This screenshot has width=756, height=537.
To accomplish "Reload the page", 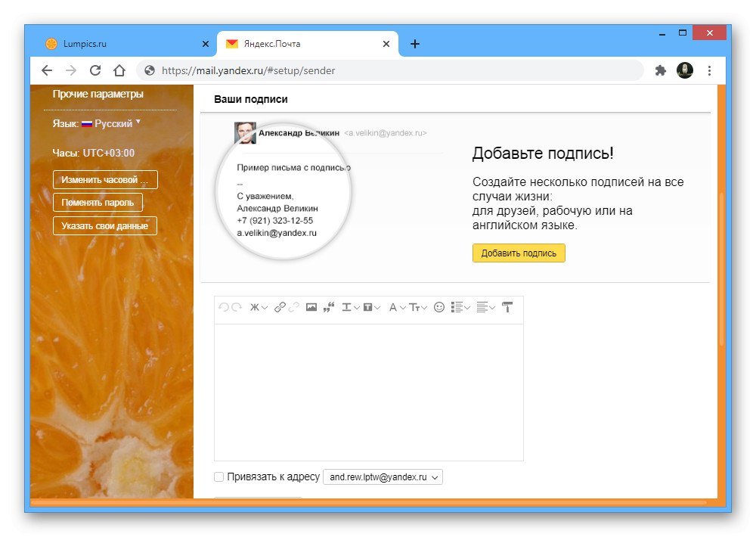I will (95, 70).
